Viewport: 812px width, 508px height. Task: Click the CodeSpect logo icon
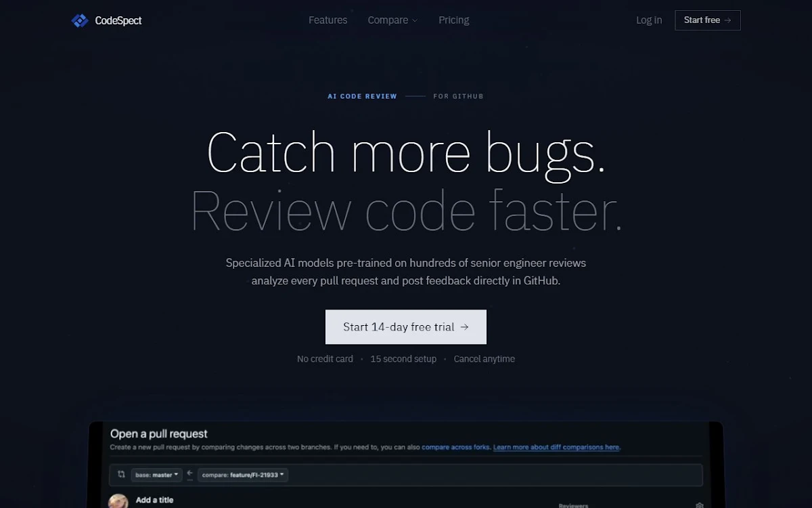80,20
